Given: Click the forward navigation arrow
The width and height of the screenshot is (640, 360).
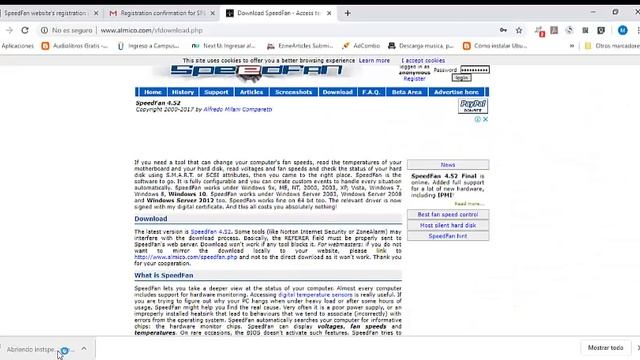Looking at the screenshot, I should (x=9, y=30).
